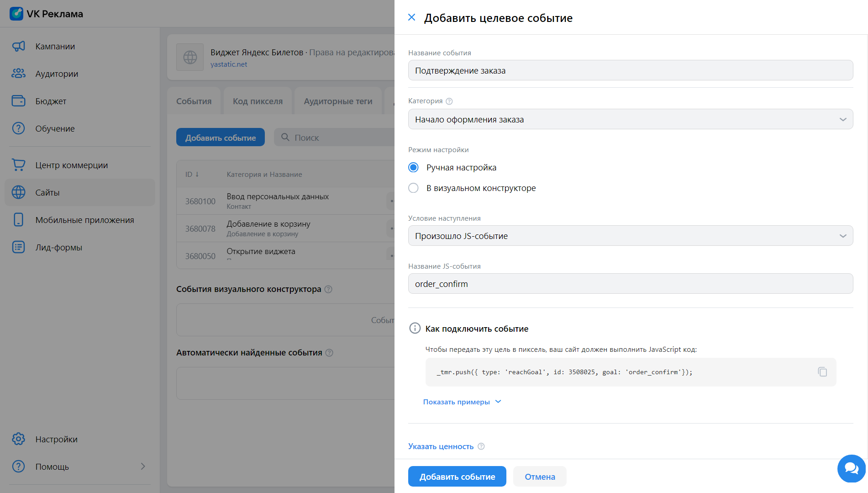Close the Добавить целевое событие panel

coord(411,17)
